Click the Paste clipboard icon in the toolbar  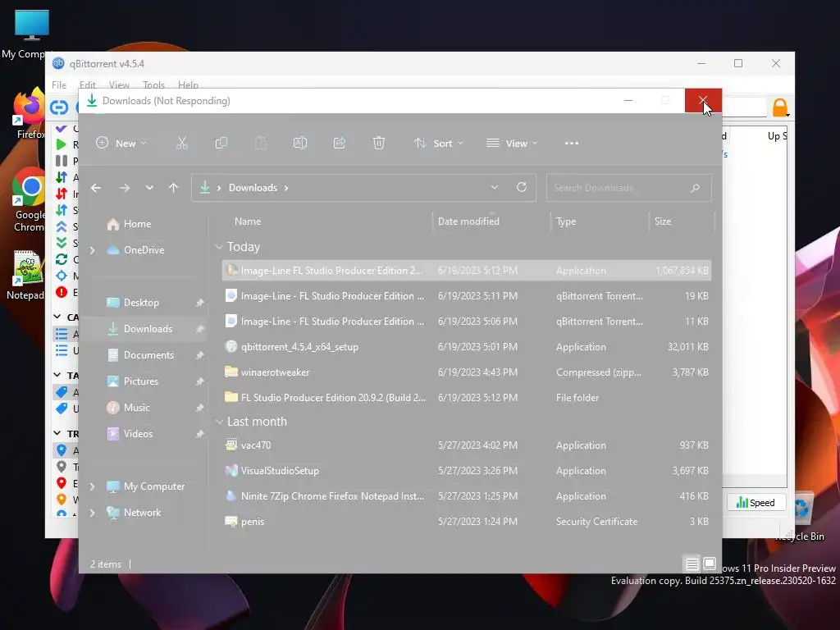point(261,143)
